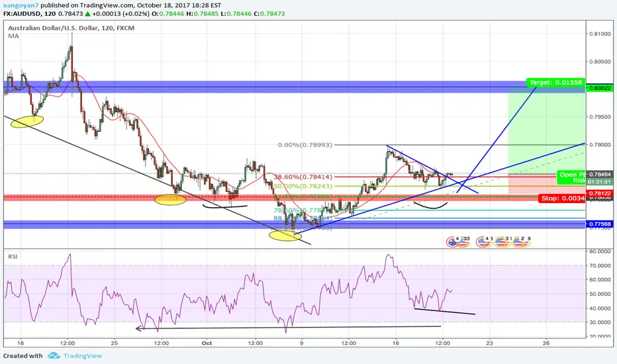Click the arrowhead on the RSI trendline
This screenshot has width=617, height=364.
138,328
